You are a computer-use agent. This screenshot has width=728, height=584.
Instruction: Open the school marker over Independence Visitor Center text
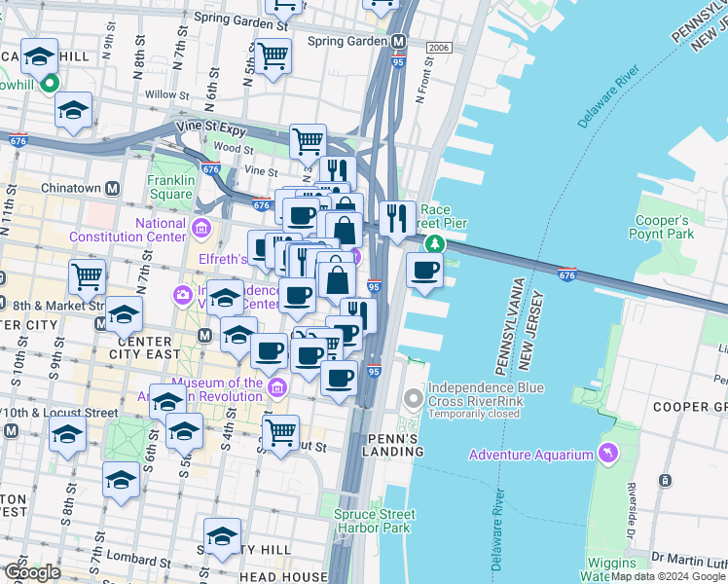(x=225, y=299)
